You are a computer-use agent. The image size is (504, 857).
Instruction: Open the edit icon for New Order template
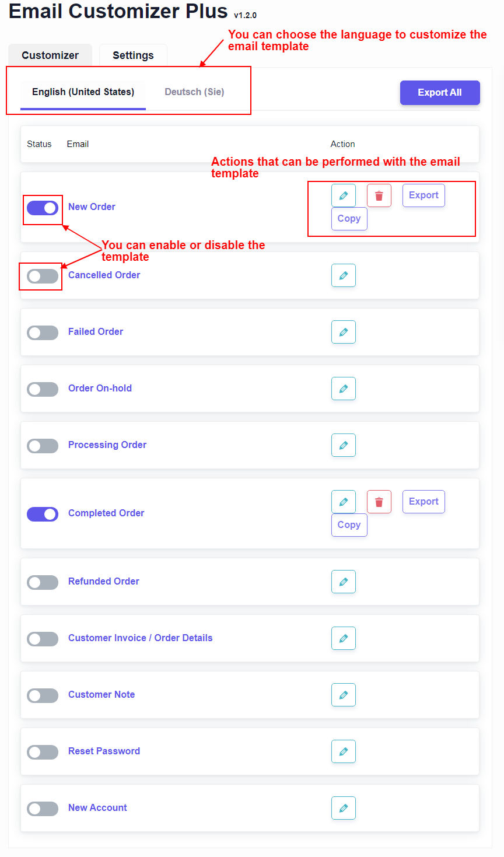[x=343, y=195]
